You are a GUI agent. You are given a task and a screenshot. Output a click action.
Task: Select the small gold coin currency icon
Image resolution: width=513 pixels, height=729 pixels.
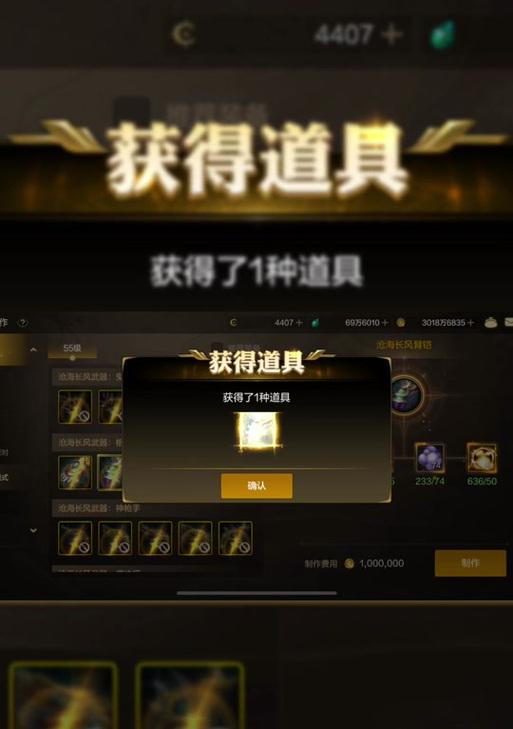(400, 322)
